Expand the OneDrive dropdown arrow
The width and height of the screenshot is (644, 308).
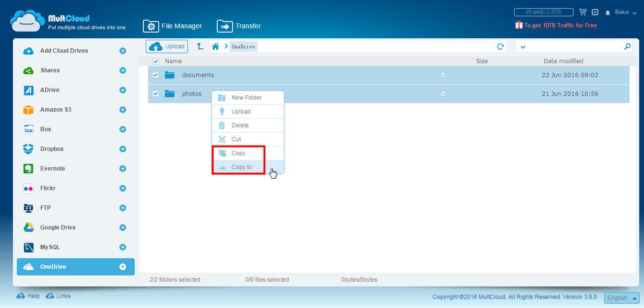(123, 267)
